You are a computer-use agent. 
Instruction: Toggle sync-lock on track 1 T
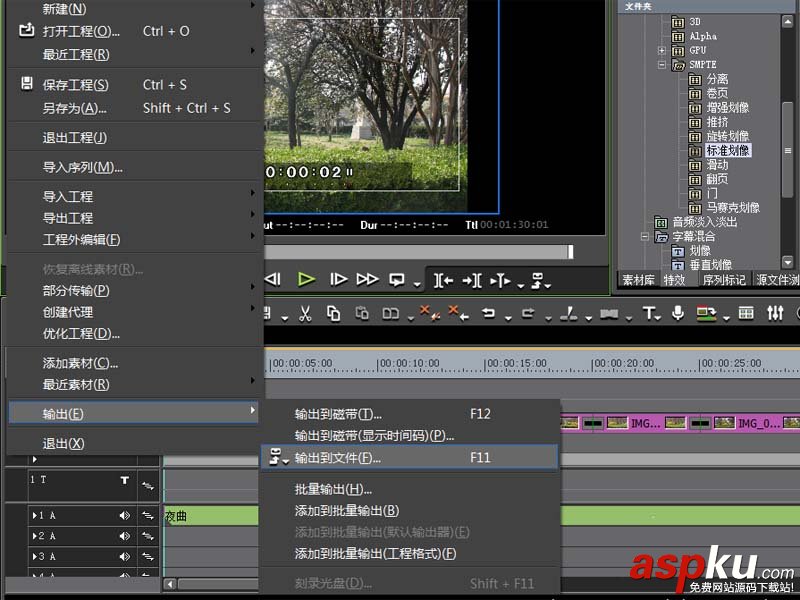coord(148,486)
